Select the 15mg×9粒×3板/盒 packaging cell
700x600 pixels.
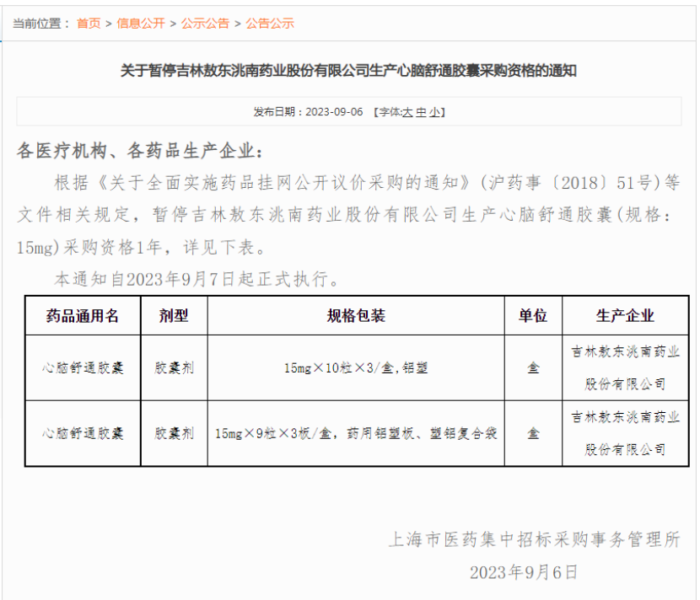pos(356,433)
